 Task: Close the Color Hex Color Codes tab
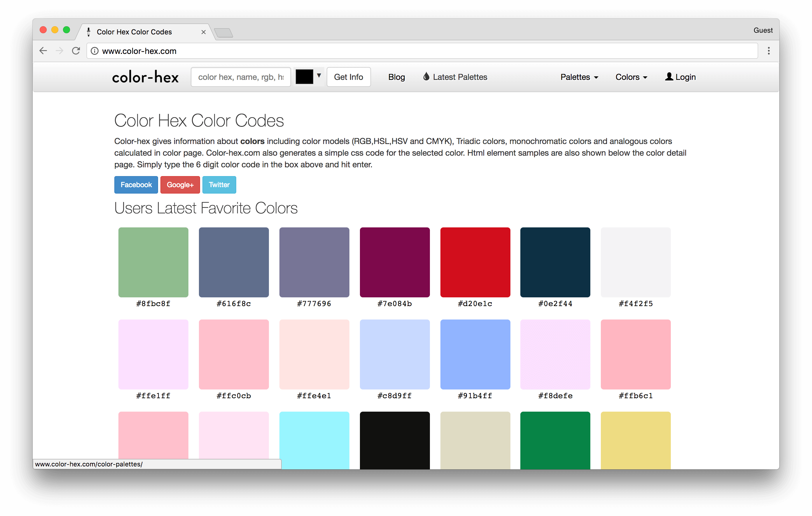pyautogui.click(x=203, y=32)
